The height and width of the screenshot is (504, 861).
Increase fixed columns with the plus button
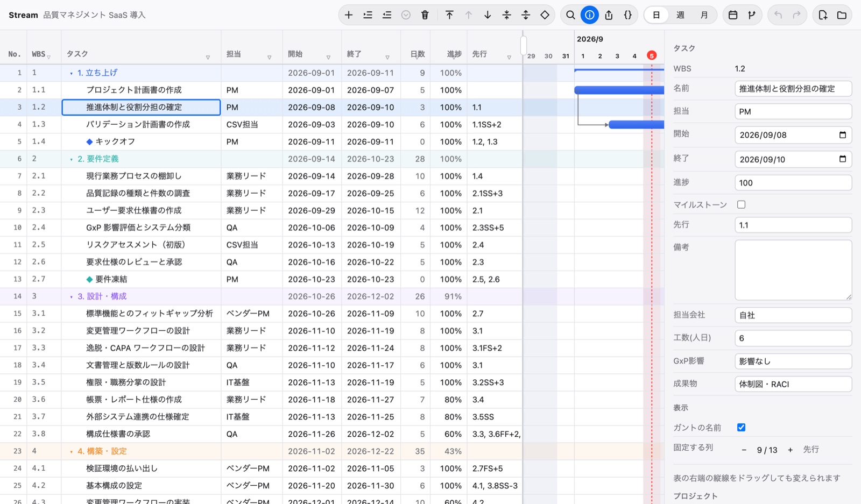790,450
